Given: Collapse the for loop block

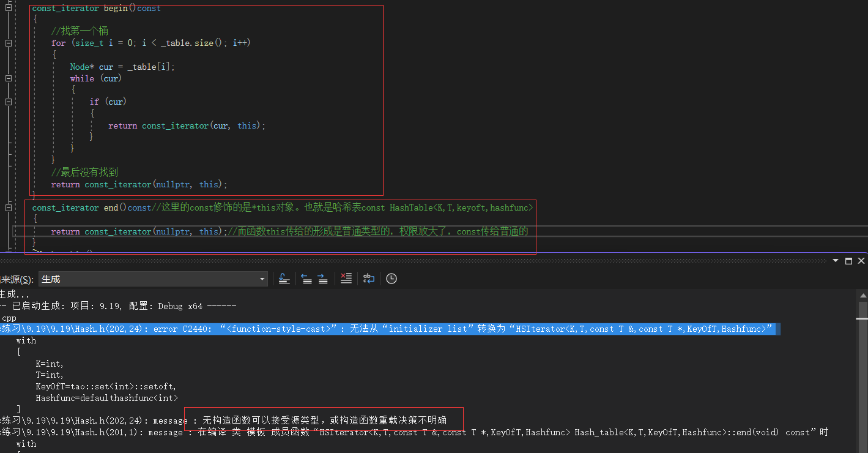Looking at the screenshot, I should [8, 43].
